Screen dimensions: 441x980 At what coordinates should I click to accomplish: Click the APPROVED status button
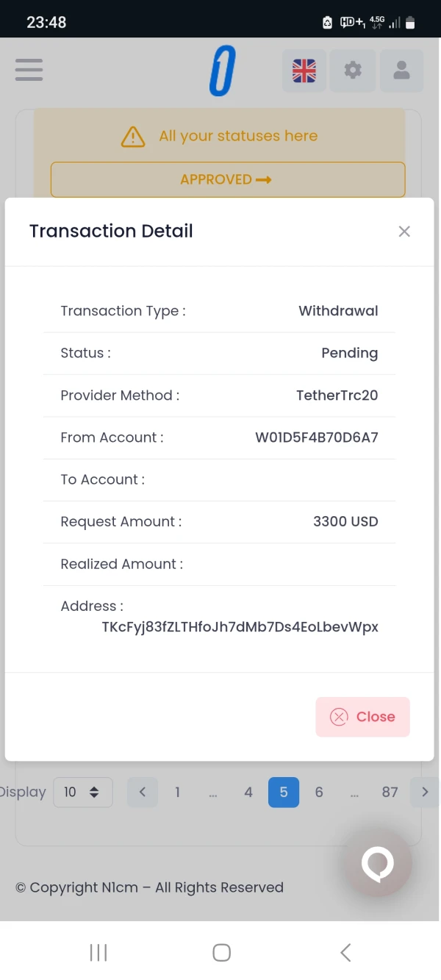pos(227,179)
